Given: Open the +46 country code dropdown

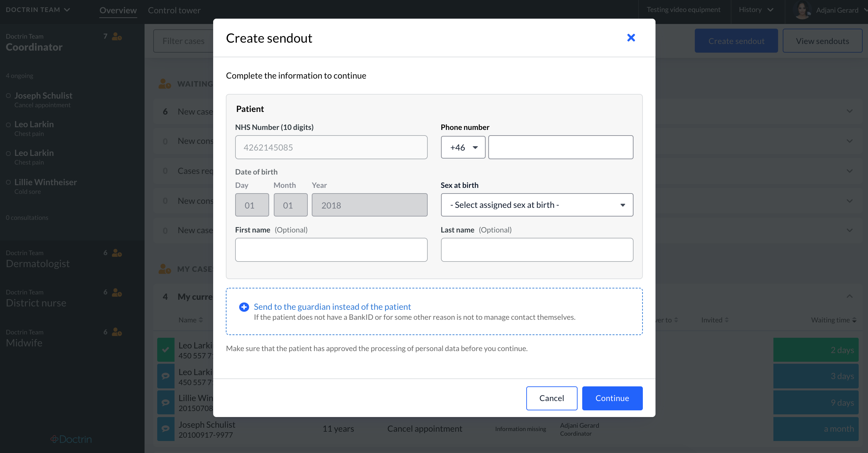Looking at the screenshot, I should (x=463, y=147).
